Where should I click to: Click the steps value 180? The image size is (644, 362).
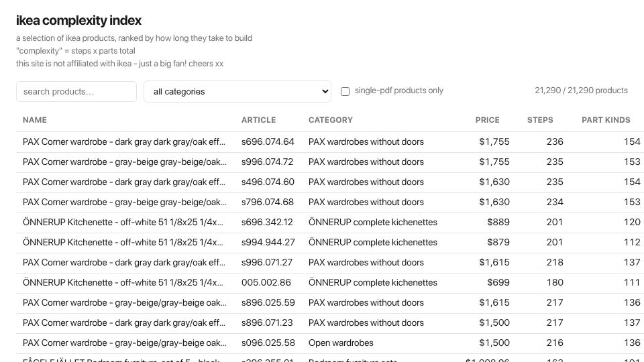point(555,282)
